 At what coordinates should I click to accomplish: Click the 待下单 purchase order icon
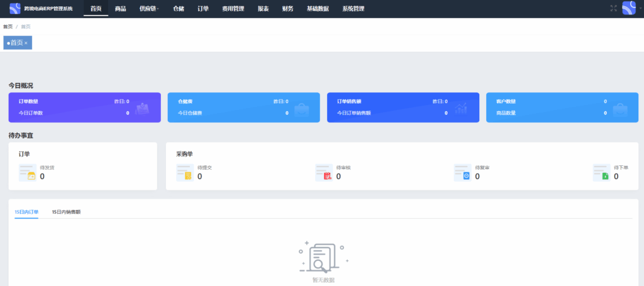coord(602,173)
